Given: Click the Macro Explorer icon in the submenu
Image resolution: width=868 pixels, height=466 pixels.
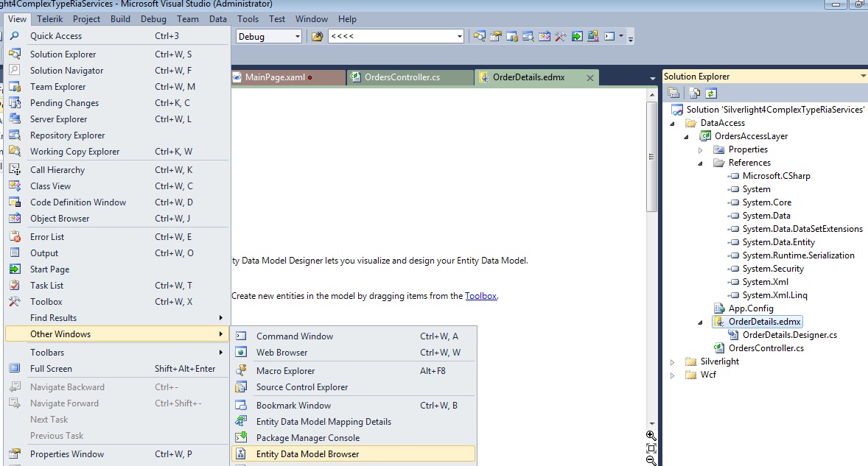Looking at the screenshot, I should click(x=241, y=370).
